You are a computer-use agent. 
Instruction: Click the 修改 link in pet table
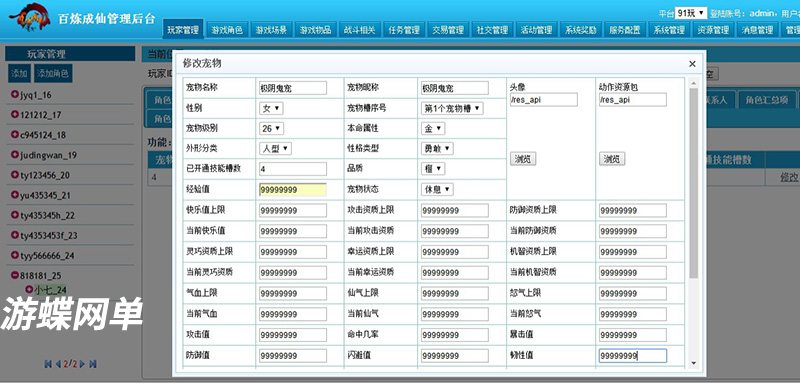(789, 177)
